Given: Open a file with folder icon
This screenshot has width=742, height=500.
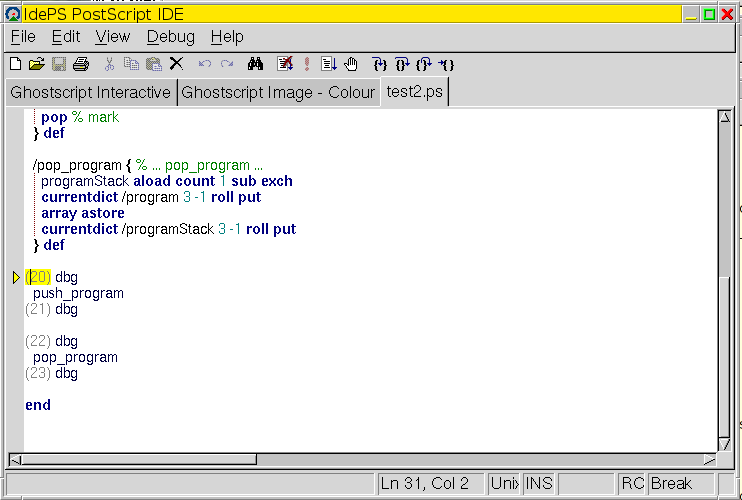Looking at the screenshot, I should pyautogui.click(x=37, y=64).
